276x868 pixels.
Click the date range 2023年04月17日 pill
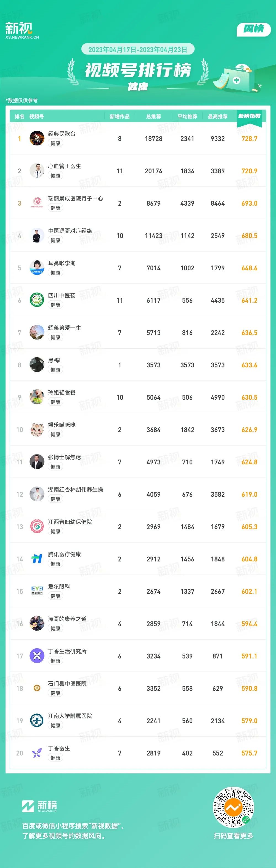click(x=138, y=49)
